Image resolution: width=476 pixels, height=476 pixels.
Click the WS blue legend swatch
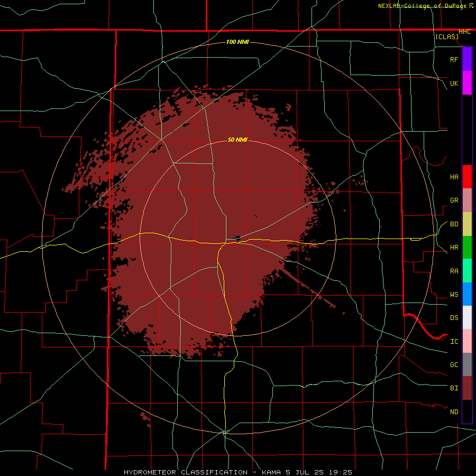pos(467,294)
